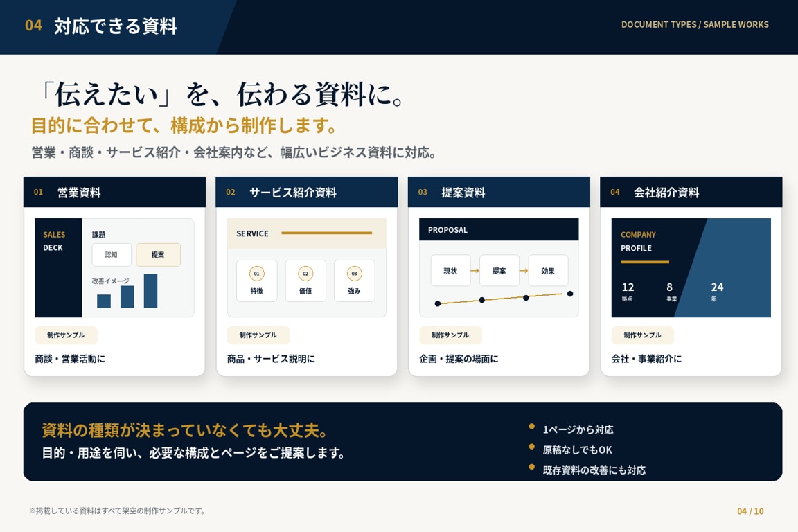Click DOCUMENT TYPES / SAMPLE WORKS label

point(695,24)
